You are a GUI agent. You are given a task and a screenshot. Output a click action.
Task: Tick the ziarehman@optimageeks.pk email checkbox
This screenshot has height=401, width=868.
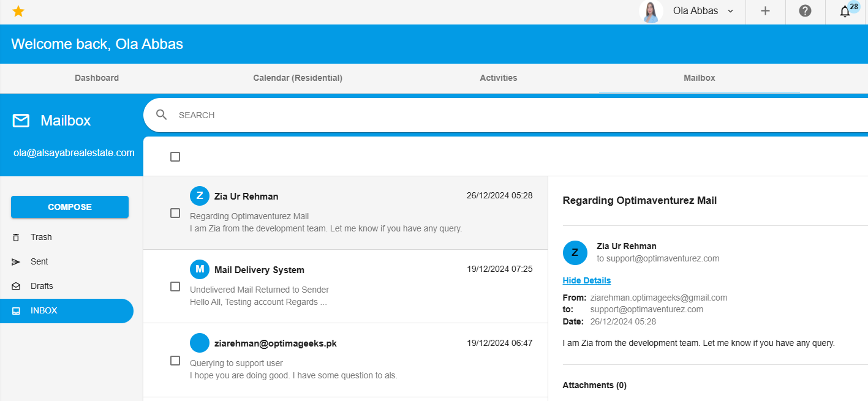(175, 361)
